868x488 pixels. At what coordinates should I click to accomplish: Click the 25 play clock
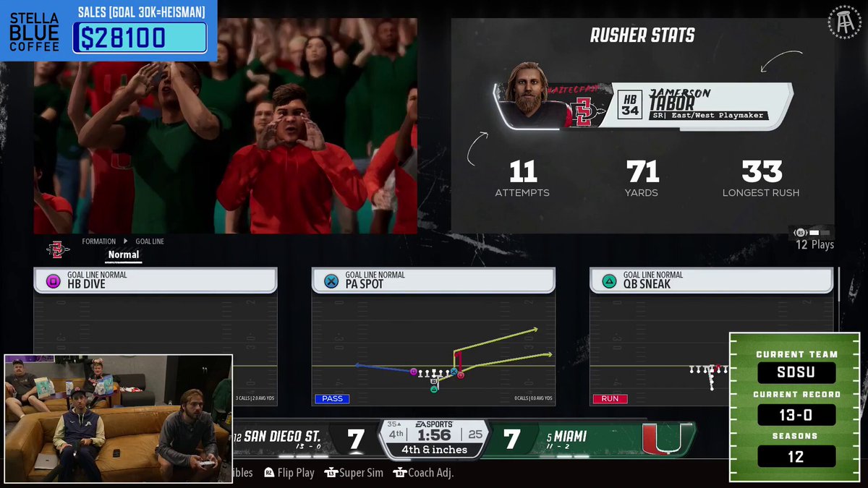coord(475,435)
